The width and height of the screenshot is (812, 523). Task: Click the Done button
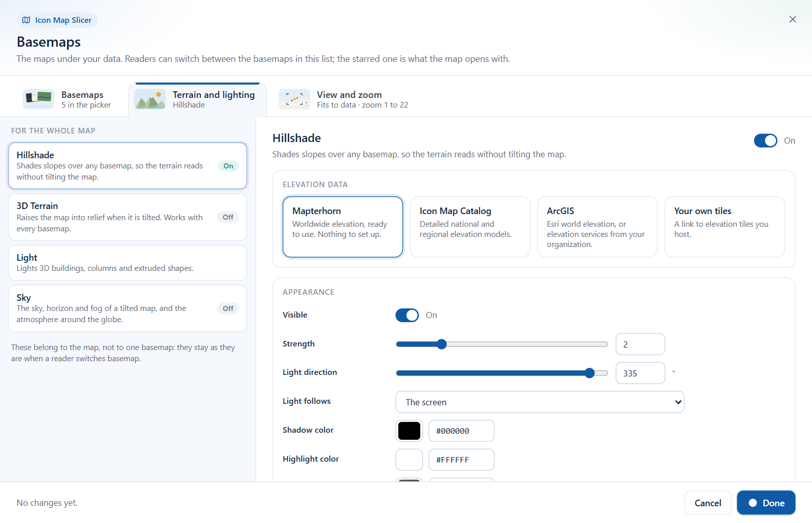(x=766, y=503)
